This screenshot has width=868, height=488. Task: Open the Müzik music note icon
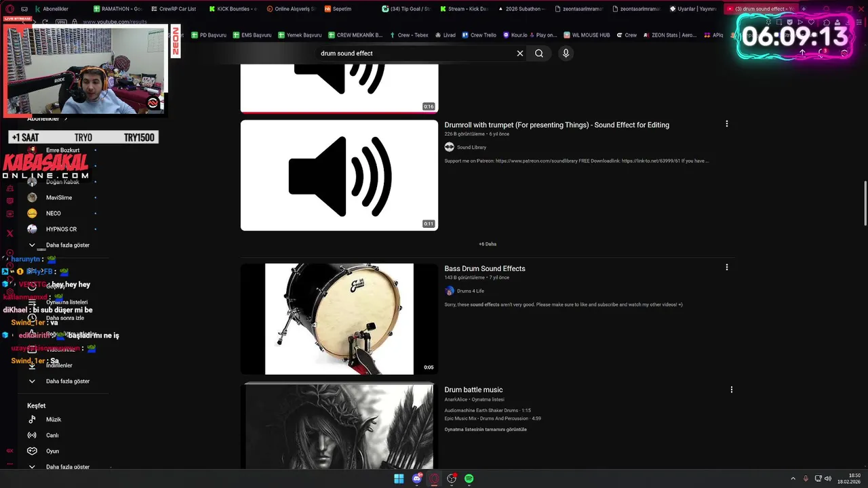[32, 420]
